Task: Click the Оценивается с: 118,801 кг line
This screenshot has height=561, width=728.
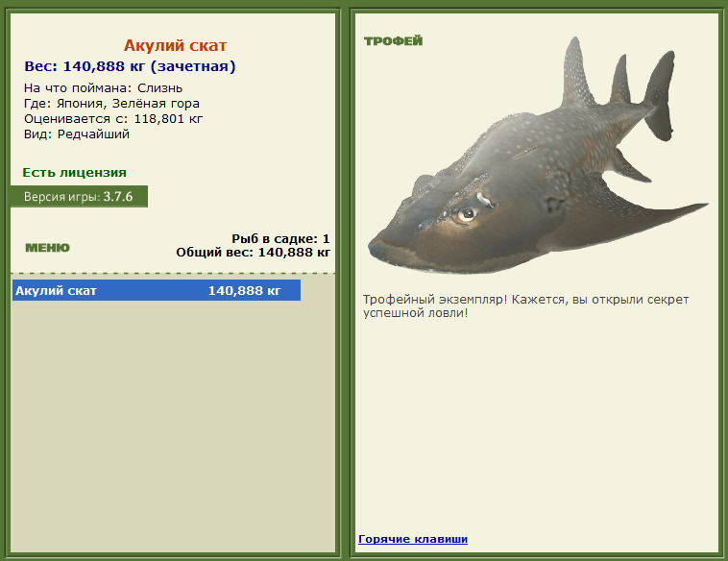Action: 113,119
